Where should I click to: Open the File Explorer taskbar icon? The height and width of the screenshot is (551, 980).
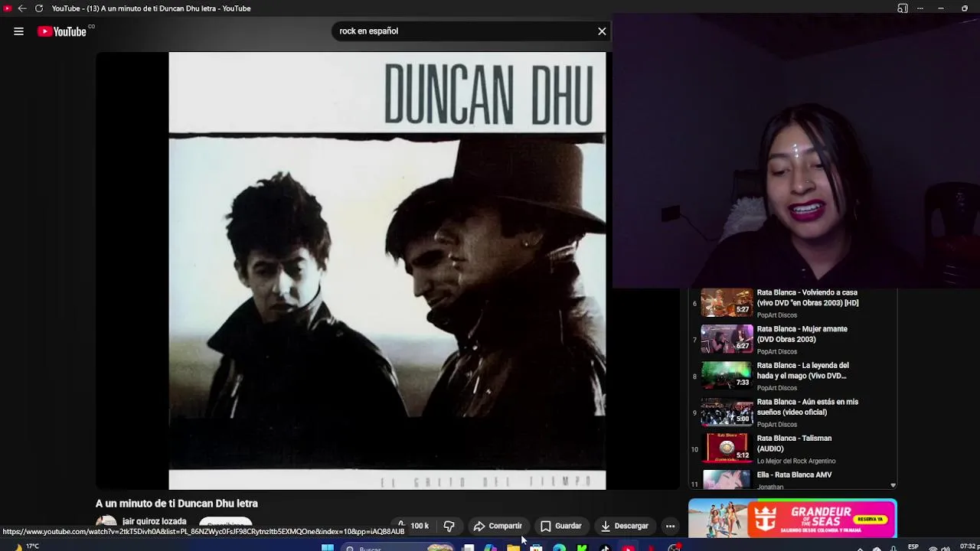513,548
